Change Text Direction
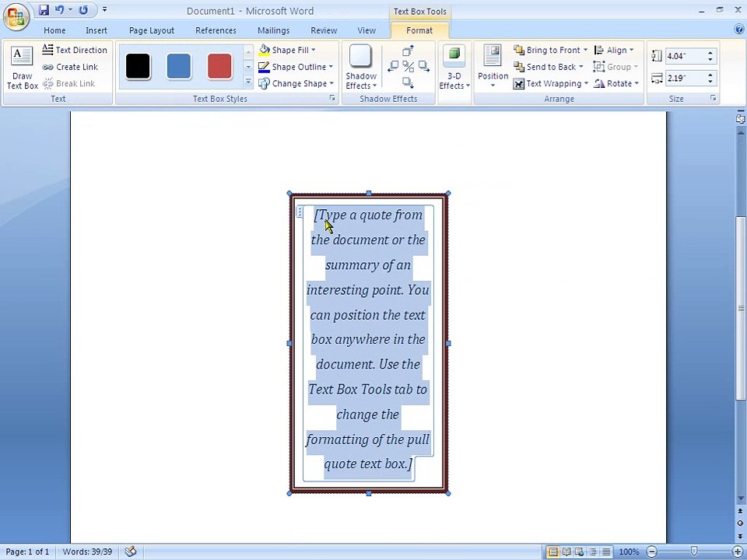This screenshot has width=747, height=560. [x=75, y=50]
